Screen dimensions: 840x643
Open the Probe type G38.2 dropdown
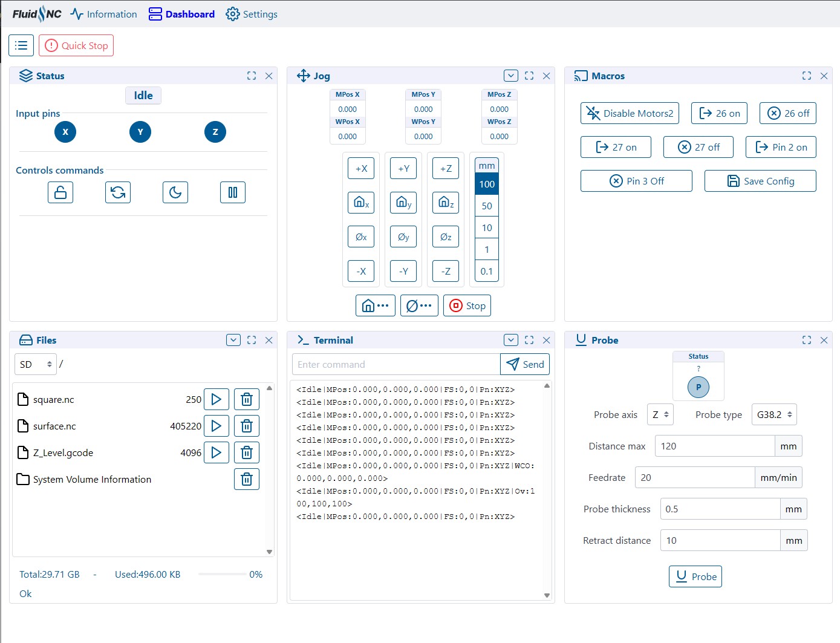(x=774, y=414)
